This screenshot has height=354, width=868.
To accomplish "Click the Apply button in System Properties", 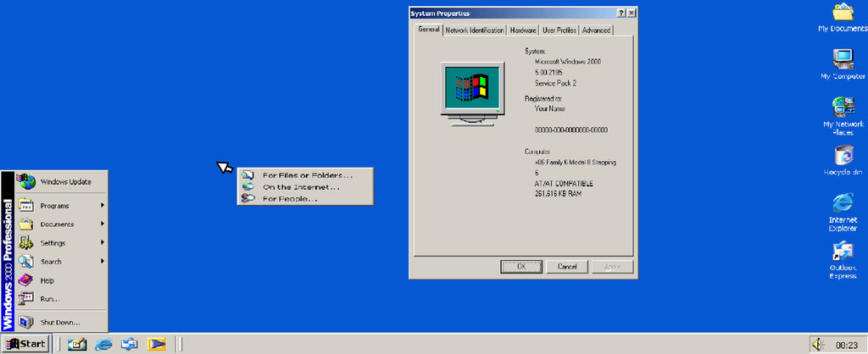I will pos(612,267).
